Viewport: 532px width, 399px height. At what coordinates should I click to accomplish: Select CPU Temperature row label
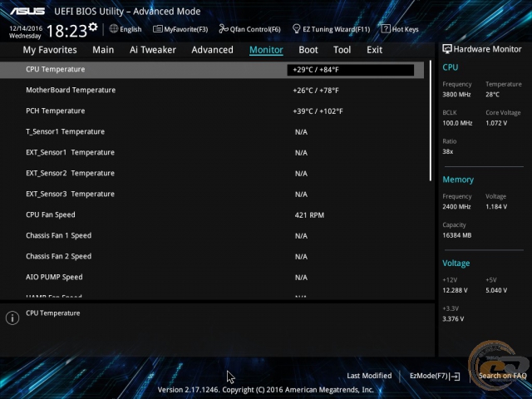tap(56, 69)
